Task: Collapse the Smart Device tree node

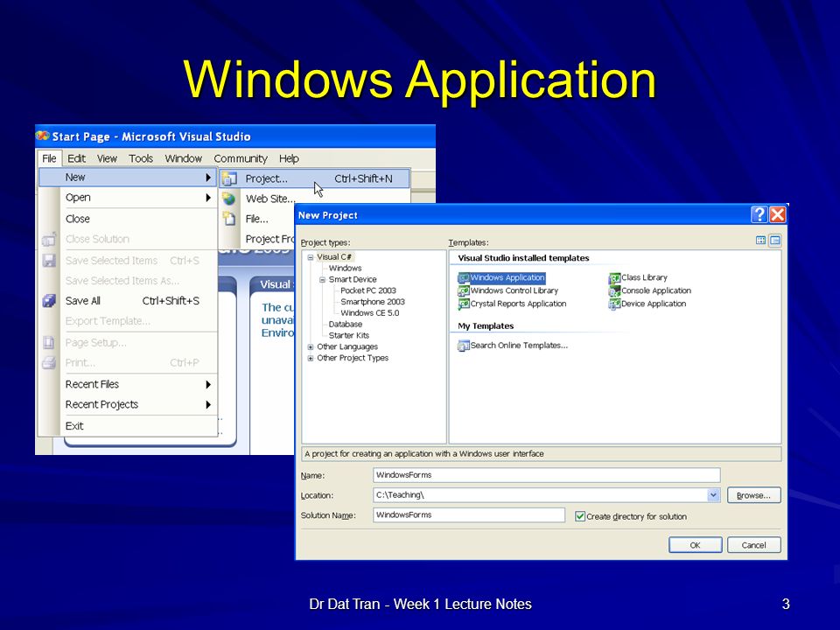Action: 323,280
